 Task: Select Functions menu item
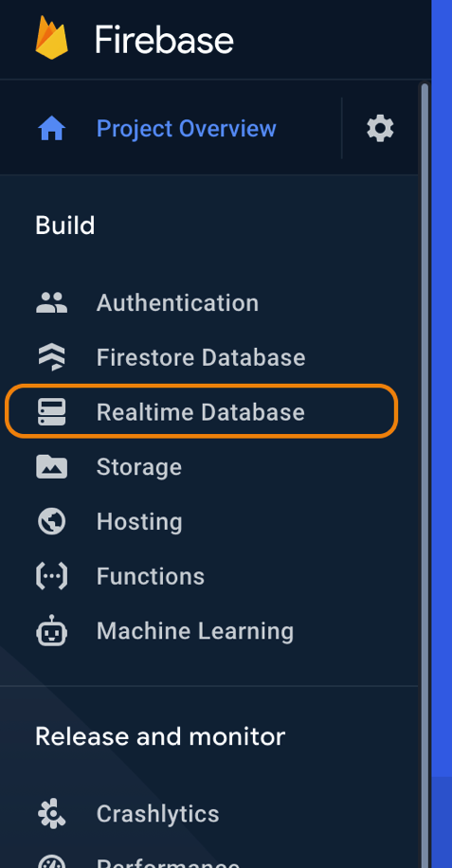click(151, 576)
